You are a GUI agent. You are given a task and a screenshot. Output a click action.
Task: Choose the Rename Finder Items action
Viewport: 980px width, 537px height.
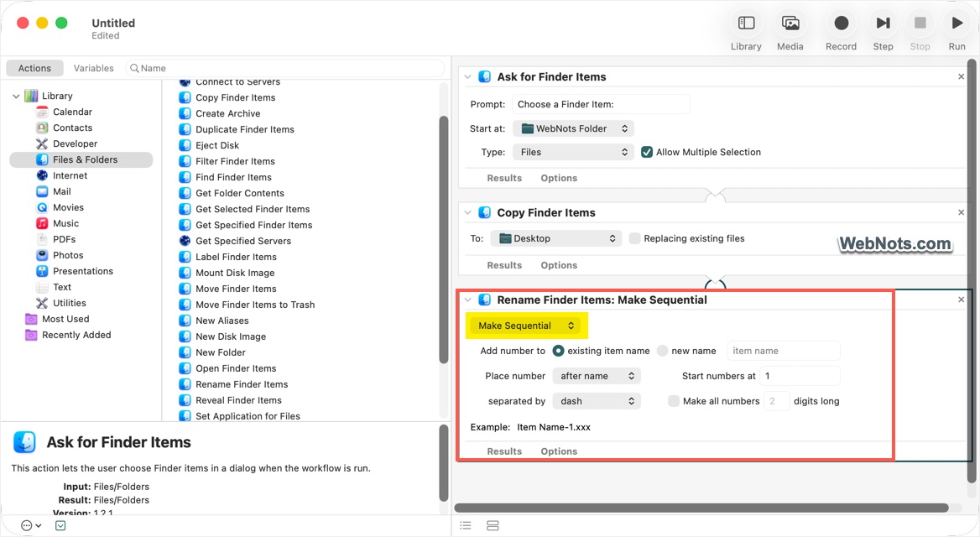242,384
